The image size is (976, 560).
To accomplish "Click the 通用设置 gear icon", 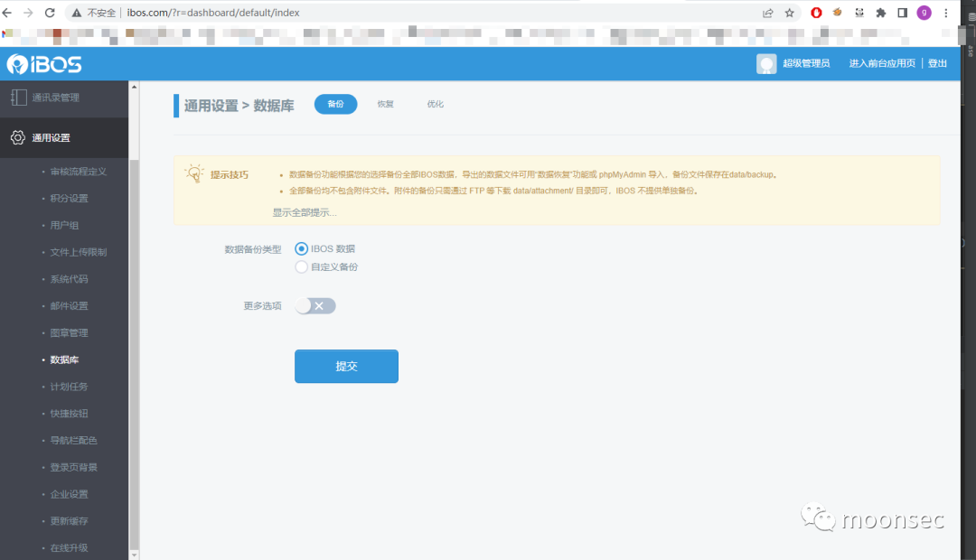I will [18, 138].
